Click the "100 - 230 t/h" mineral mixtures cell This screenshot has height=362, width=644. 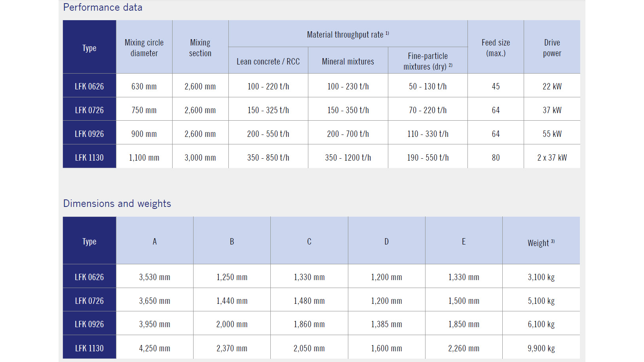(348, 86)
